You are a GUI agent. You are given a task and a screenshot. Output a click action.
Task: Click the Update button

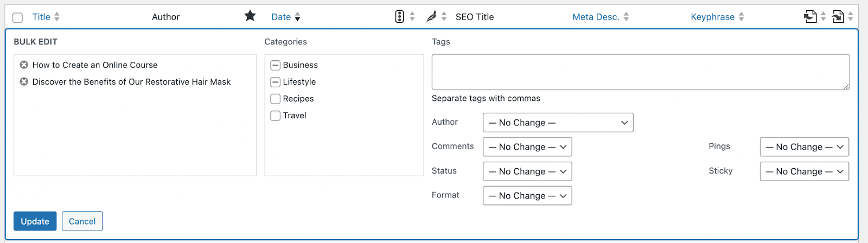pyautogui.click(x=35, y=221)
